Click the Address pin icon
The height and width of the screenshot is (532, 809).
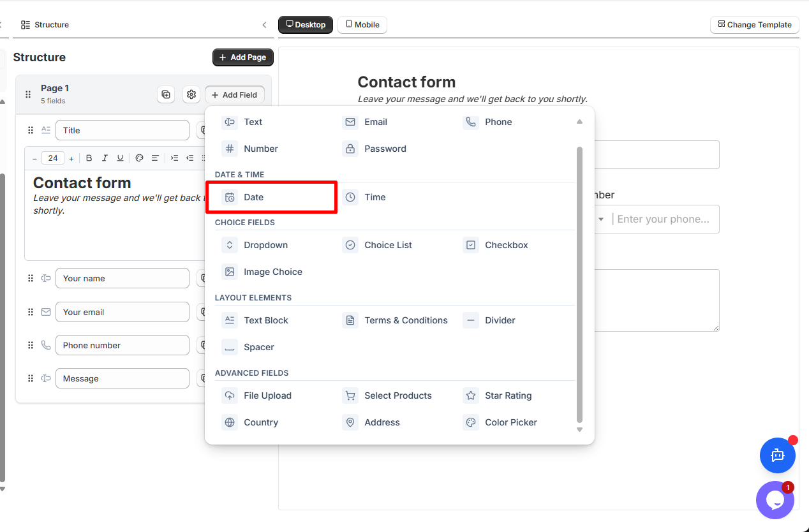[x=350, y=422]
